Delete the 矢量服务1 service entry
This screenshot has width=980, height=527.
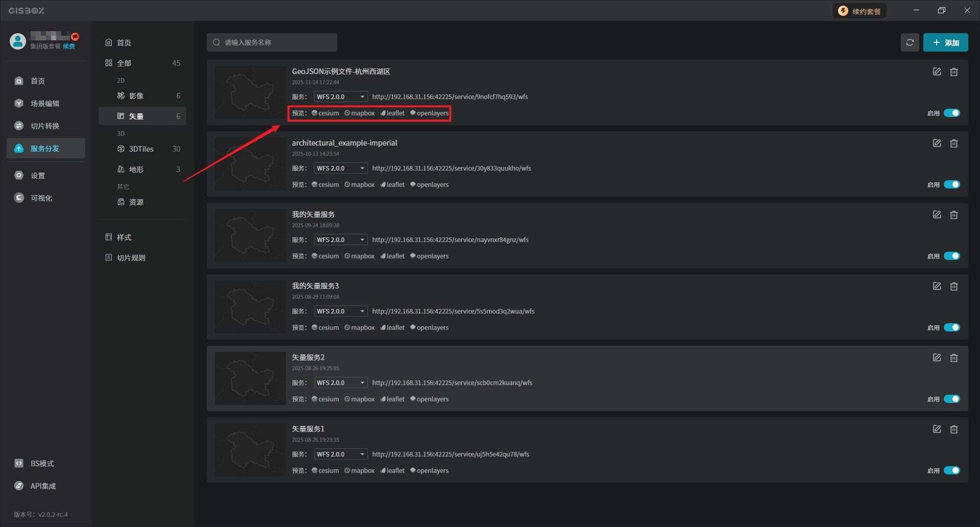pos(953,429)
